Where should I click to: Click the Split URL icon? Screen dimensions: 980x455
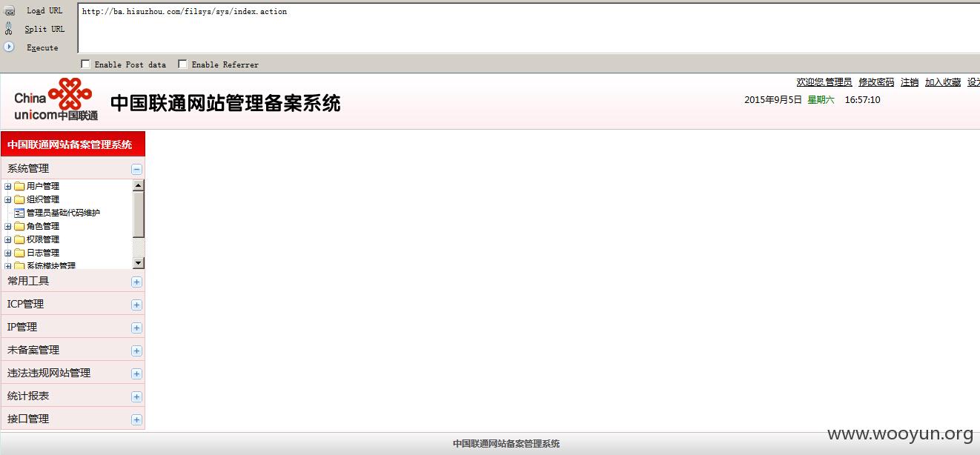pos(9,29)
